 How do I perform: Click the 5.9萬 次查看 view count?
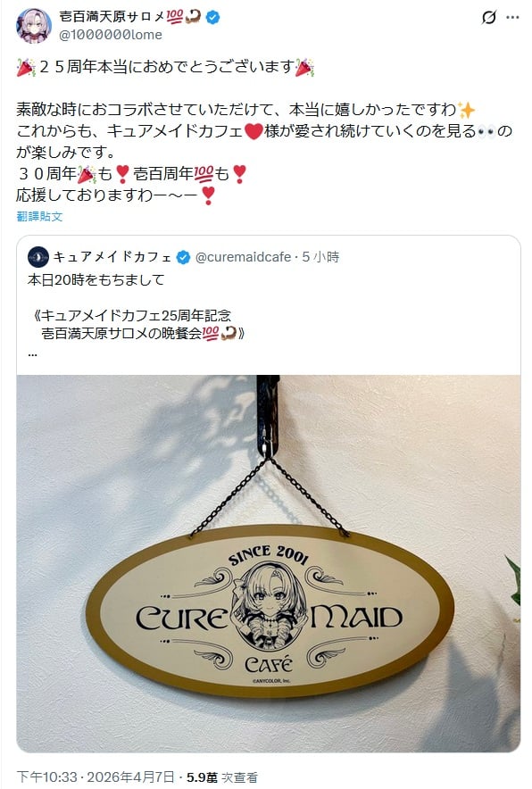coord(222,777)
